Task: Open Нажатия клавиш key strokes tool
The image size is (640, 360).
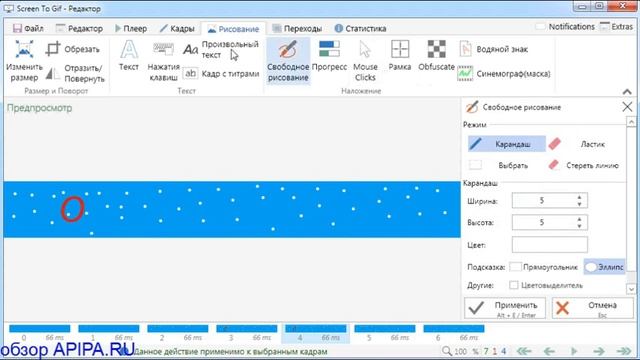Action: pos(163,60)
